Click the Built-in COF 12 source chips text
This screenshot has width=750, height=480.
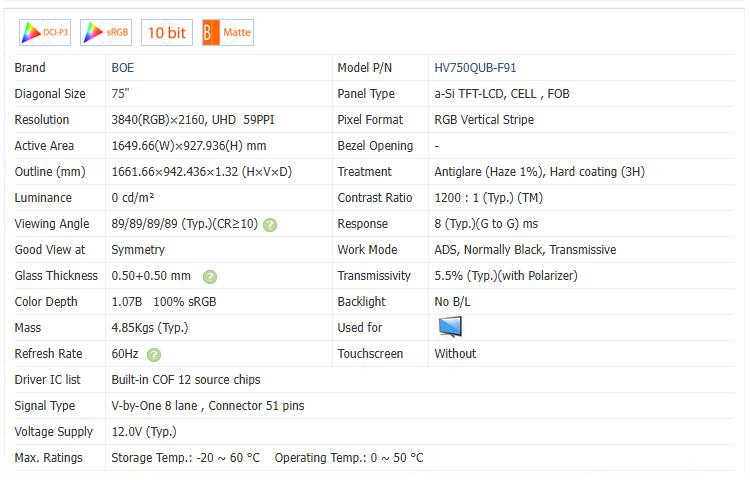coord(186,380)
